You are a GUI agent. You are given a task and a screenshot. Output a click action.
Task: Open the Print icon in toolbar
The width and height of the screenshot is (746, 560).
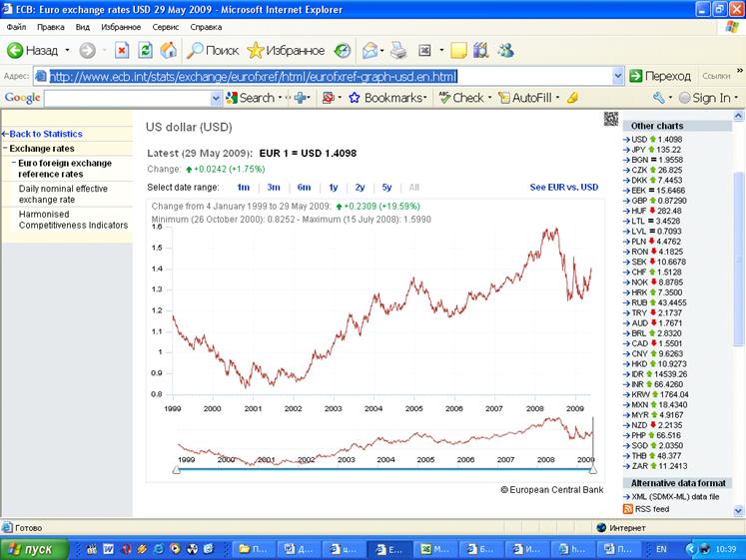[x=398, y=50]
